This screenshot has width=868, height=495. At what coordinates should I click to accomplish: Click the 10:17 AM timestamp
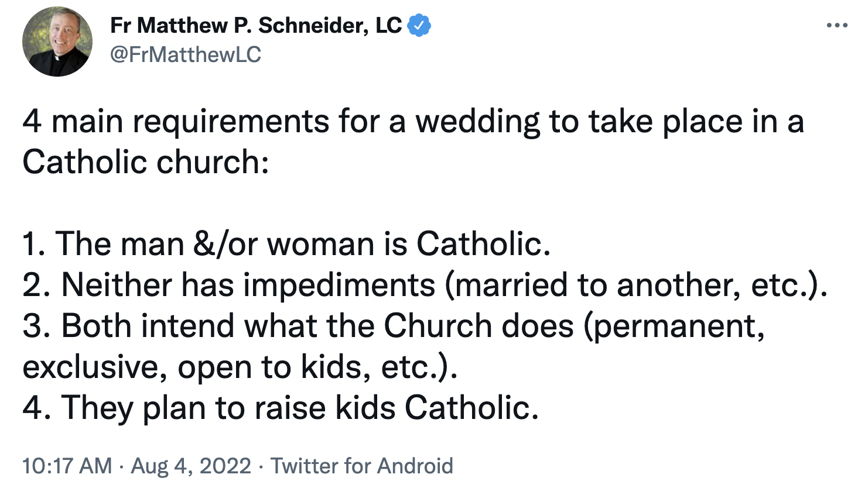[x=67, y=466]
